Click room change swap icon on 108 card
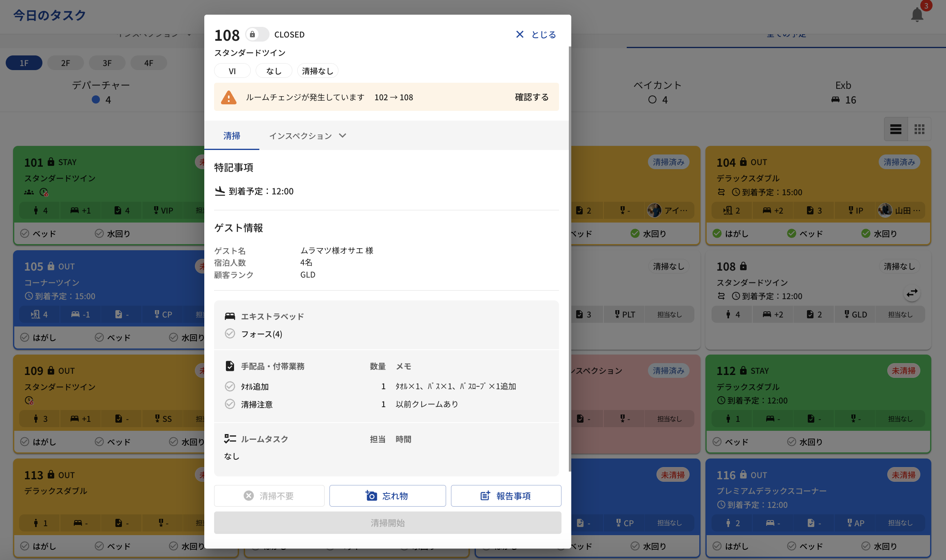The width and height of the screenshot is (946, 560). (912, 293)
